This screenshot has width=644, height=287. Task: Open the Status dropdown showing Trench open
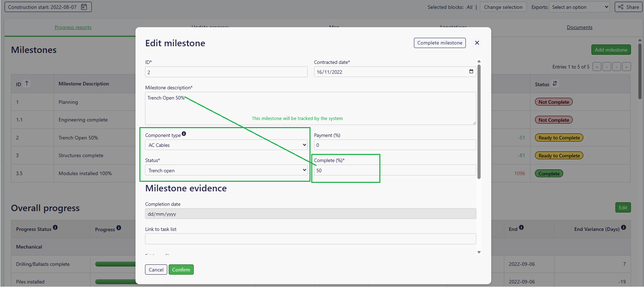tap(226, 171)
